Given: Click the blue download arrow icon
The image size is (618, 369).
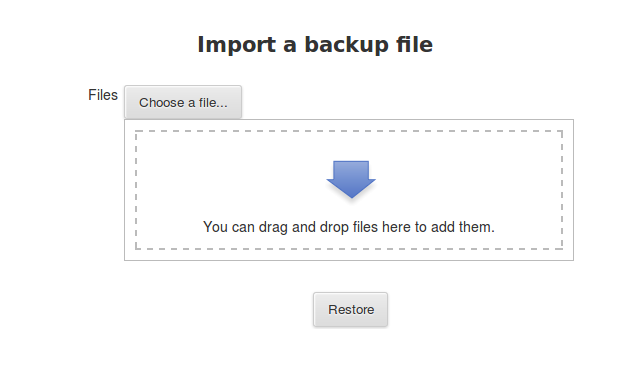Looking at the screenshot, I should pyautogui.click(x=351, y=179).
